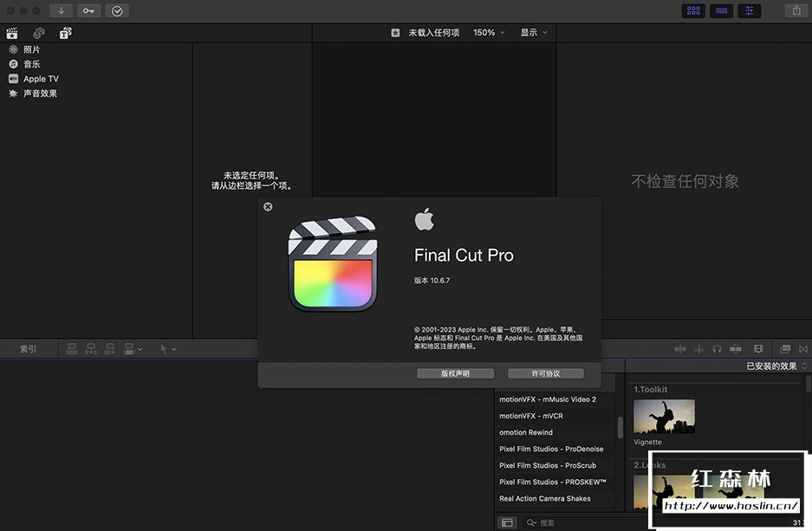Open the 索引 timeline index
812x531 pixels.
[x=28, y=349]
